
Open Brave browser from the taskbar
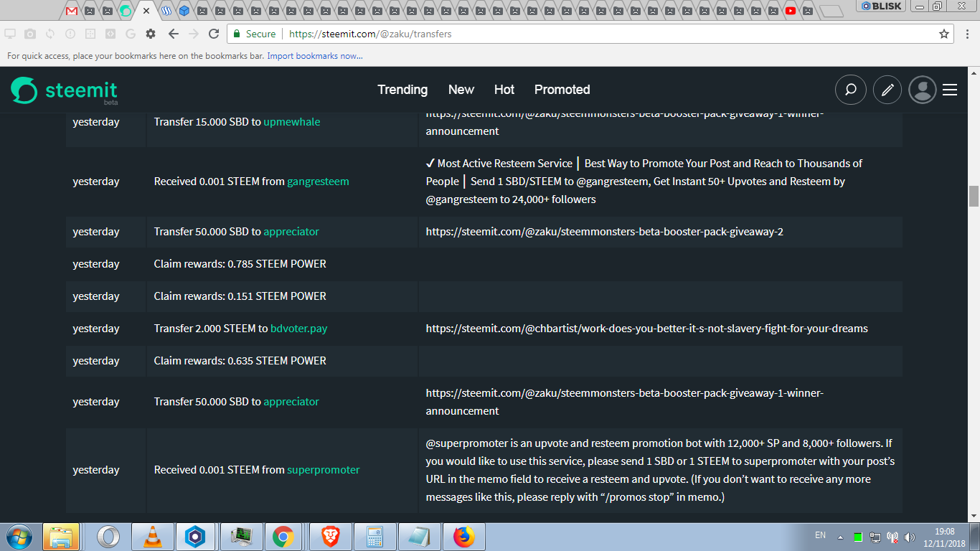[x=330, y=537]
